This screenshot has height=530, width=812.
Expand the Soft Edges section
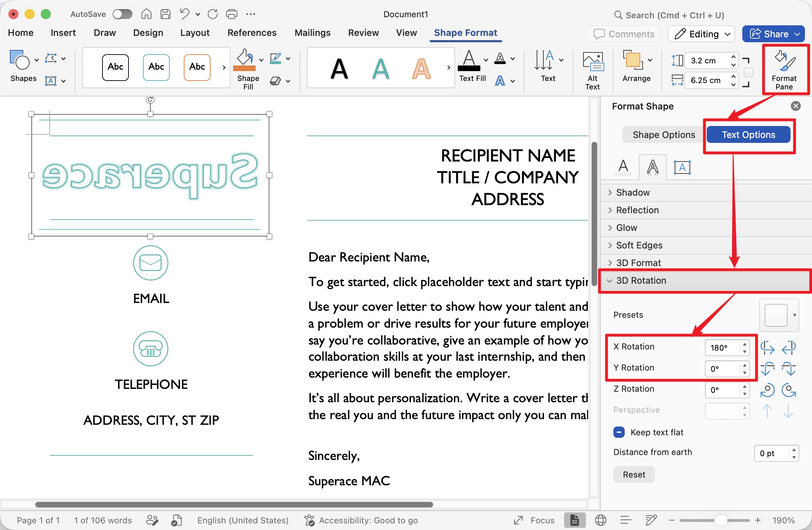tap(706, 245)
